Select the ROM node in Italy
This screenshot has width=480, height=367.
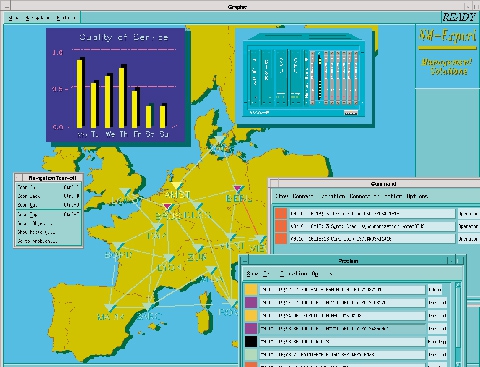(x=232, y=303)
